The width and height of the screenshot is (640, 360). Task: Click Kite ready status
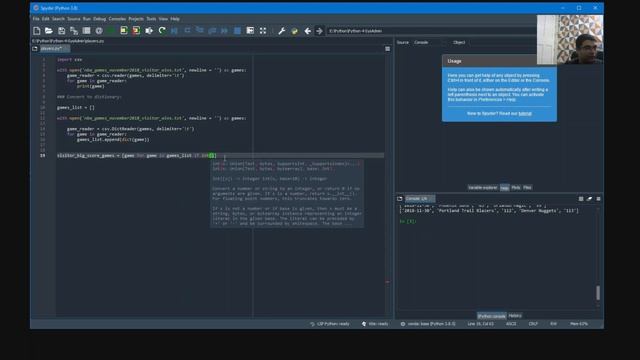coord(375,324)
